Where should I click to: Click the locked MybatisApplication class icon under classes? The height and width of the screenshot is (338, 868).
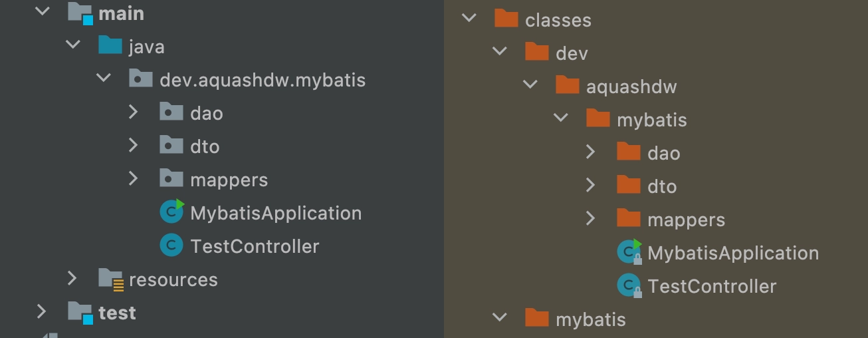coord(629,252)
